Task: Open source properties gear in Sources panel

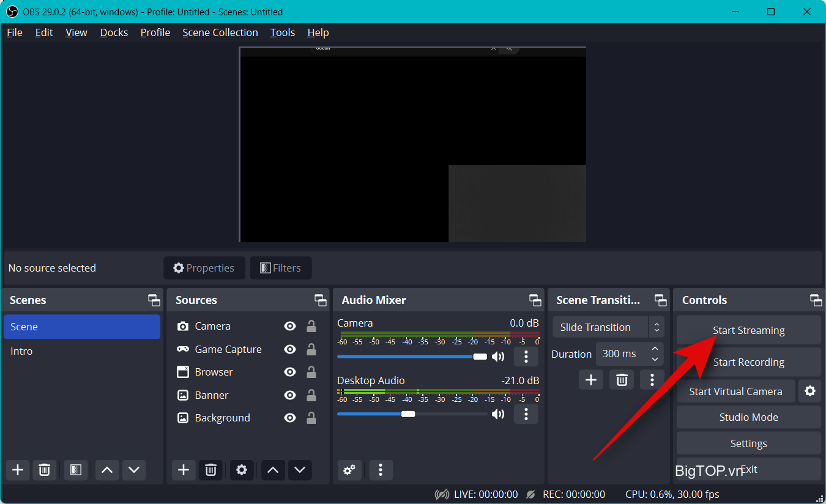Action: (242, 470)
